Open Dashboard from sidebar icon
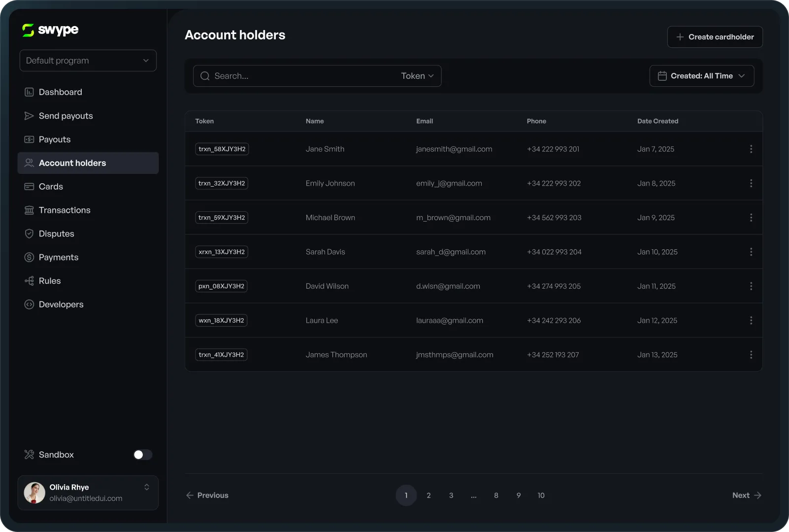 [x=29, y=92]
